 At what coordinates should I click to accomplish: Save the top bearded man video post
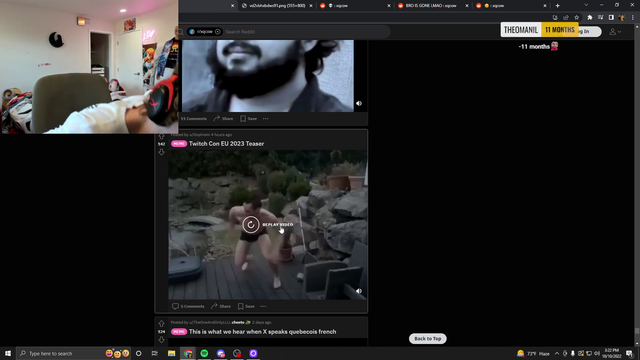(x=249, y=118)
